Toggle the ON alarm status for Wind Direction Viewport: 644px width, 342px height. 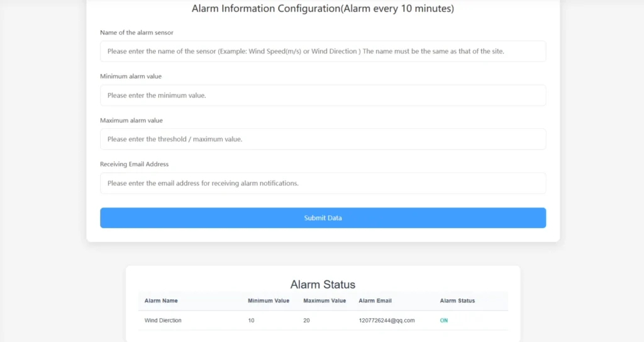click(443, 321)
